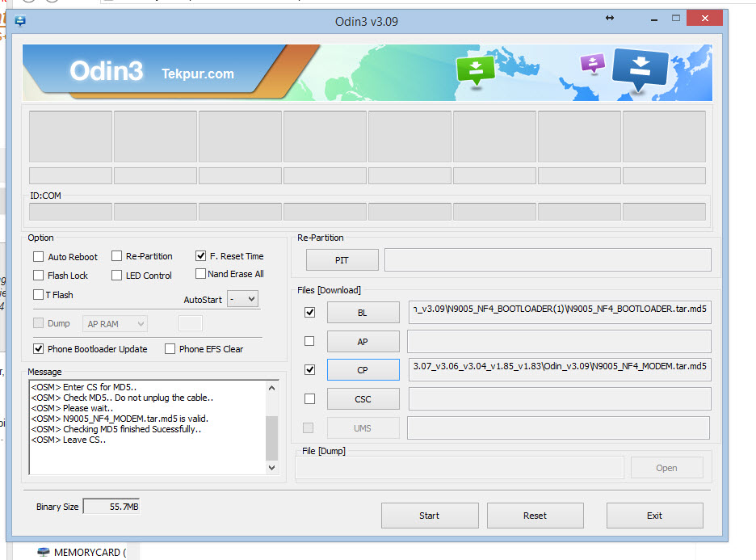The width and height of the screenshot is (756, 560).
Task: Click the "Please wait.." log line
Action: coord(73,408)
